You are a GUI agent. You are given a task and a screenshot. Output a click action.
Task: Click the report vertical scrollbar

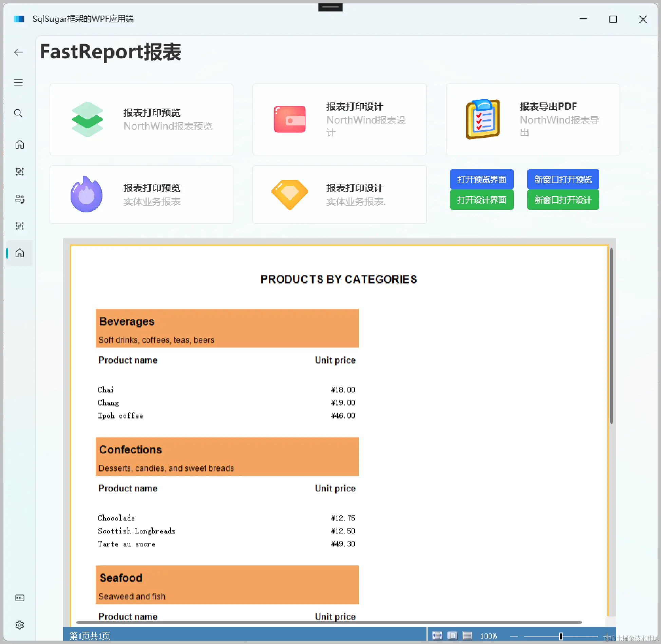(611, 336)
